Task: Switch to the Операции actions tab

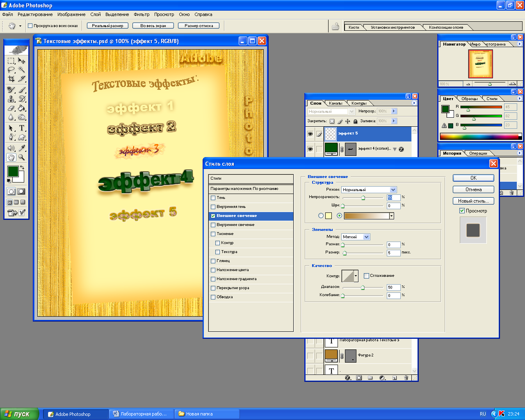Action: [478, 153]
